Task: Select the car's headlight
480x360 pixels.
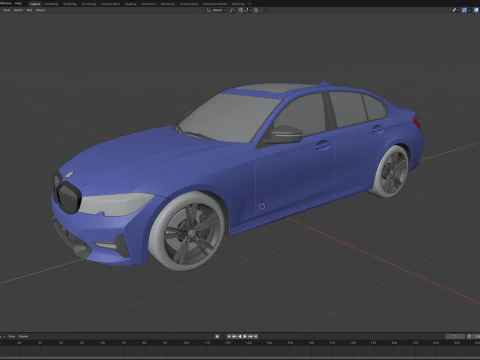Action: [x=117, y=204]
